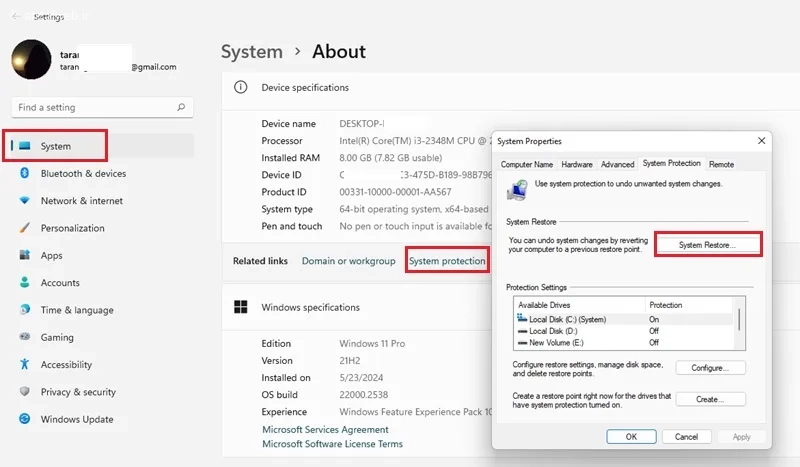
Task: Open Accounts settings category
Action: [x=102, y=282]
